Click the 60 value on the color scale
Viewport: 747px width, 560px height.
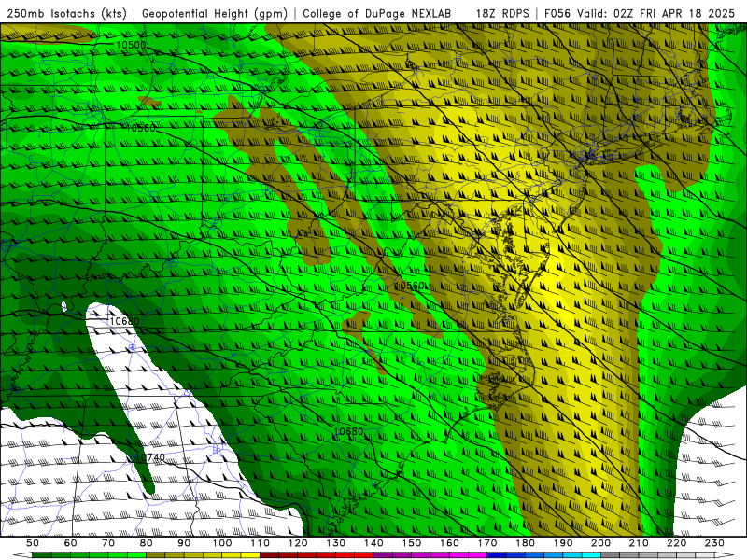[71, 543]
